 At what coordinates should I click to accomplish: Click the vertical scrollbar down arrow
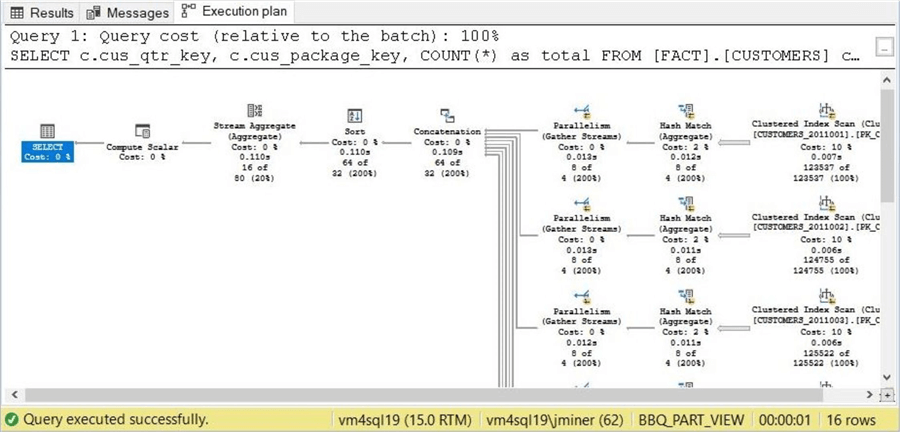coord(887,377)
